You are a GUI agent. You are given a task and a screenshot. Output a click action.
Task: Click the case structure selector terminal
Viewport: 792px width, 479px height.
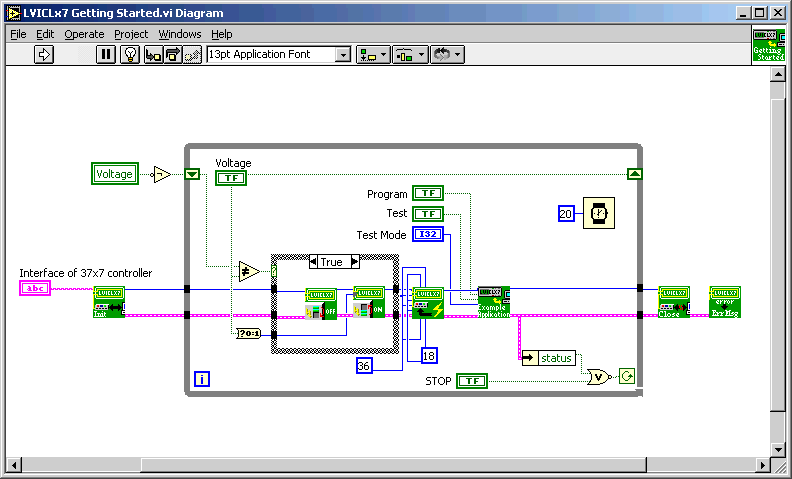pos(274,271)
